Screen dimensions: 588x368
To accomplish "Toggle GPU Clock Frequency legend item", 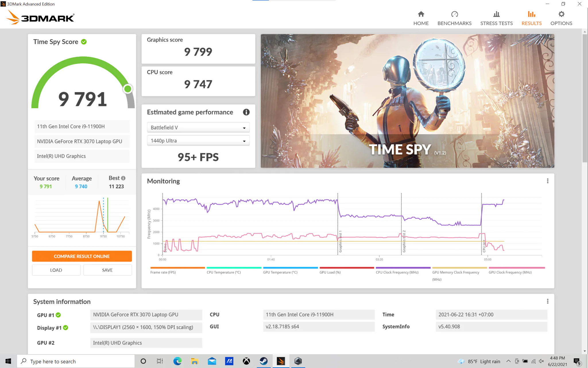I will tap(517, 271).
